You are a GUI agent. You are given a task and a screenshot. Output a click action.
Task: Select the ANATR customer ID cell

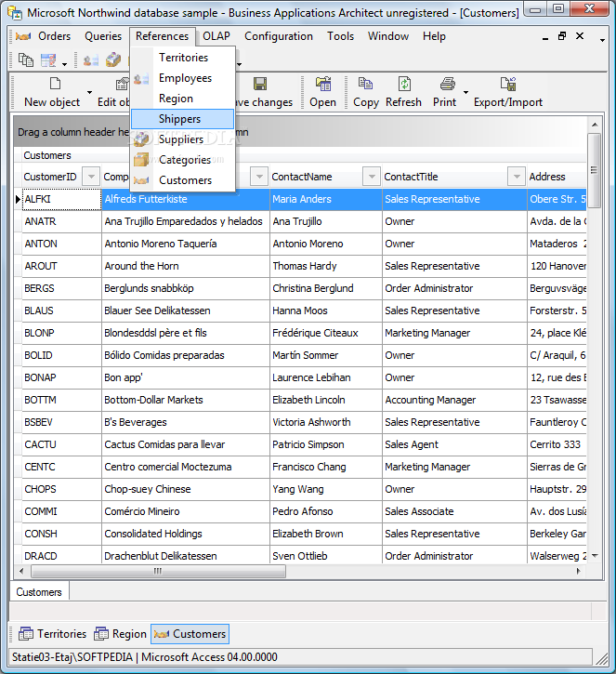tap(61, 221)
